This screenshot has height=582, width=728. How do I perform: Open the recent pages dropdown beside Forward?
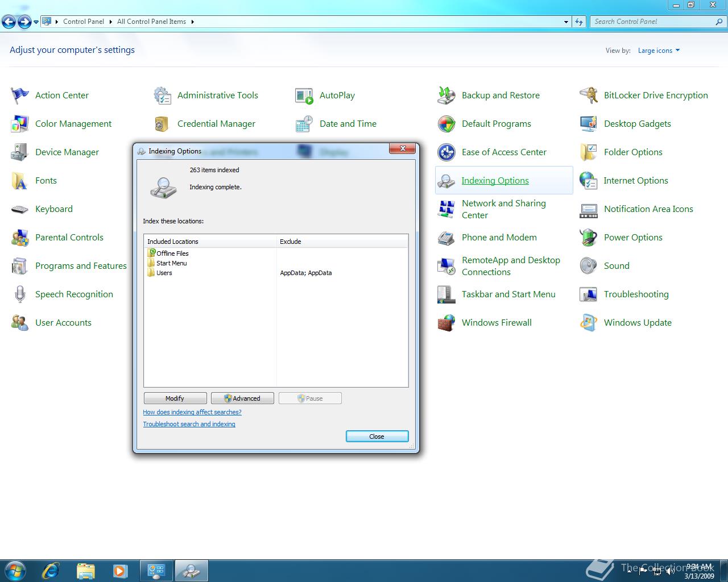coord(36,22)
